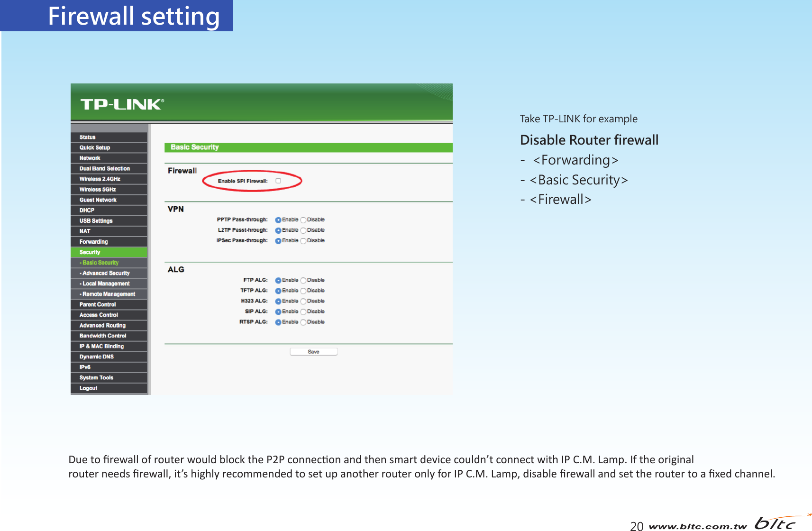Click the www.bltc.com.tw link
The height and width of the screenshot is (531, 812).
click(x=697, y=526)
